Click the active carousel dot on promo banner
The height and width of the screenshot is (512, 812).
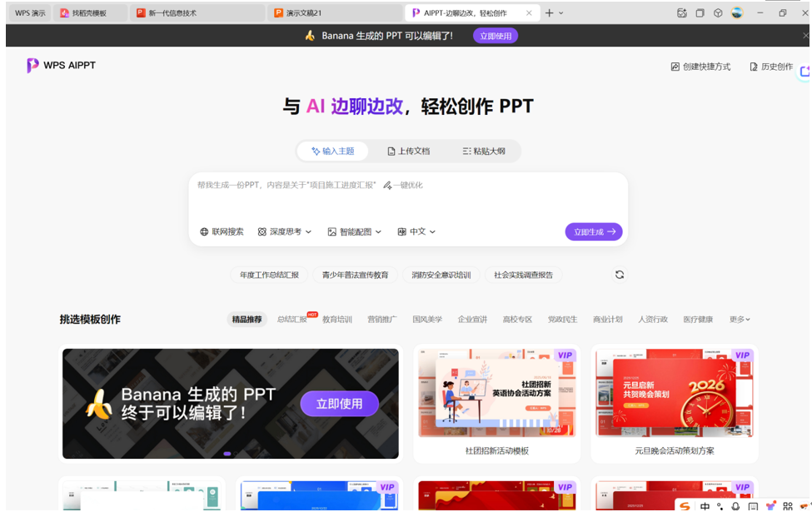pos(227,454)
